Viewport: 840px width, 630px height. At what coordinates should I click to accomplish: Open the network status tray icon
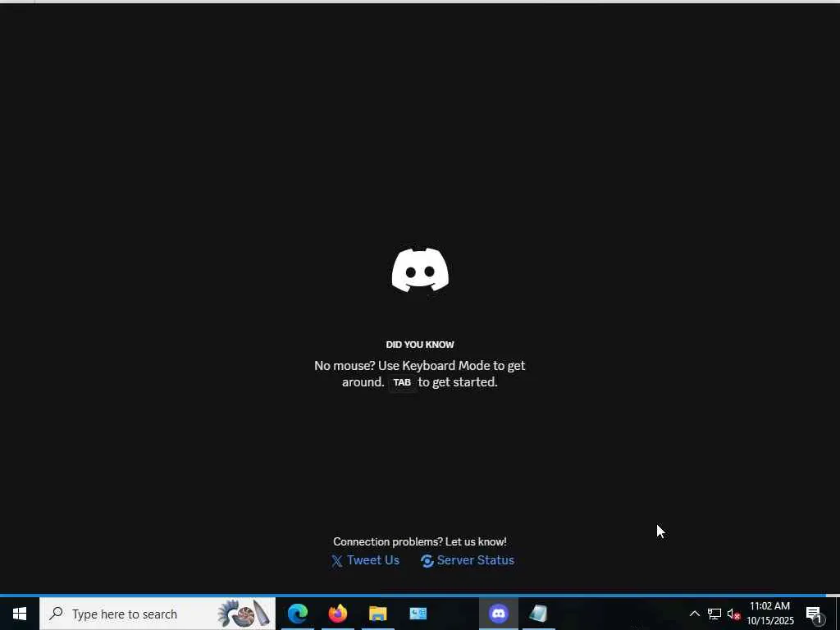(x=714, y=614)
